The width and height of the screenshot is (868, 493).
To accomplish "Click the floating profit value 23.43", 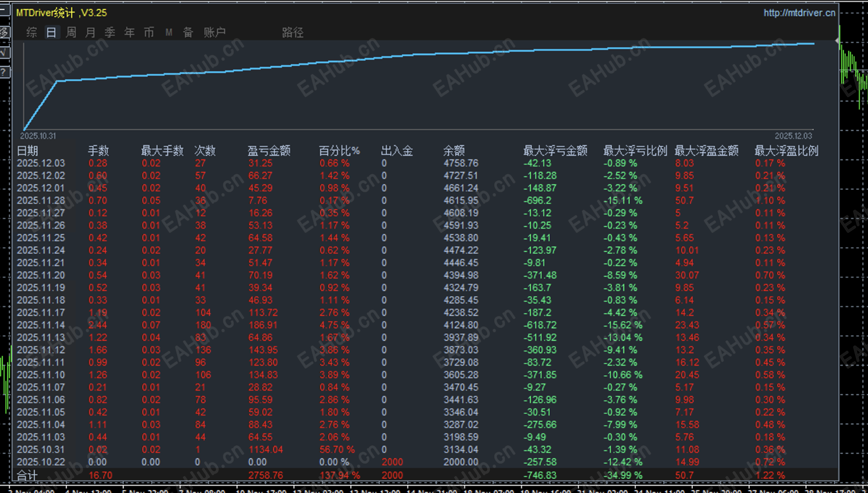I will (x=687, y=325).
